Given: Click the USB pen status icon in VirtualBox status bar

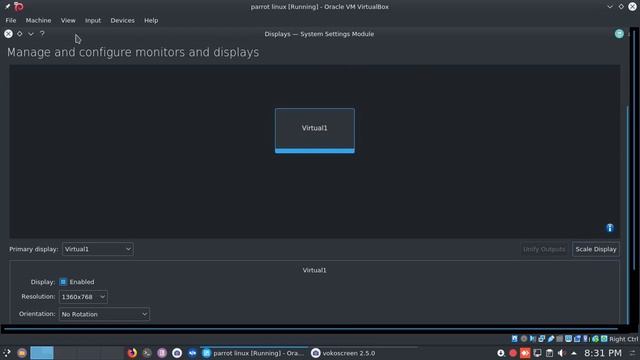Looking at the screenshot, I should (551, 339).
